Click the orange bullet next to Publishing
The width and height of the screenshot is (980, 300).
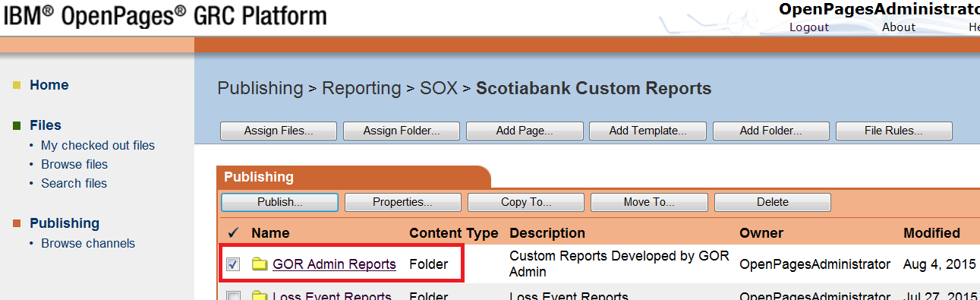17,223
